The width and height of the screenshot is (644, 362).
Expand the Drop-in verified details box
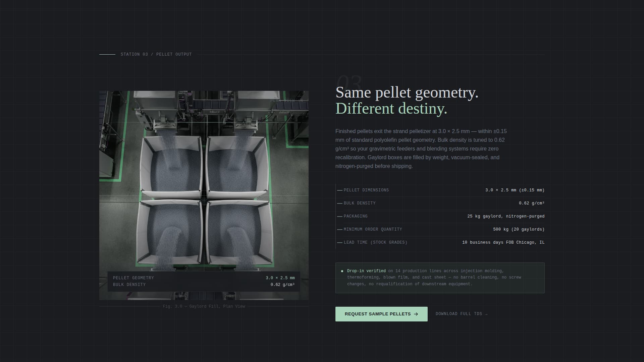tap(440, 278)
